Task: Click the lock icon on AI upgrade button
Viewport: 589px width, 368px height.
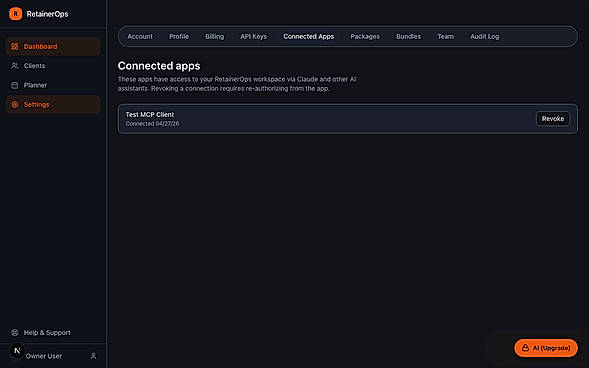Action: (x=525, y=348)
